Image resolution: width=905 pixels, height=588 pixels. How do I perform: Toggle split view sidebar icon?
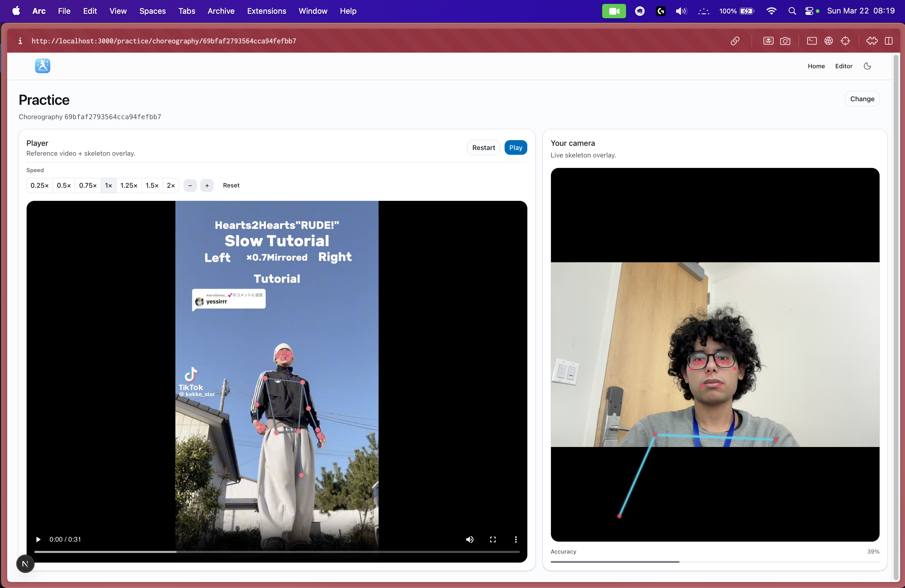coord(889,41)
